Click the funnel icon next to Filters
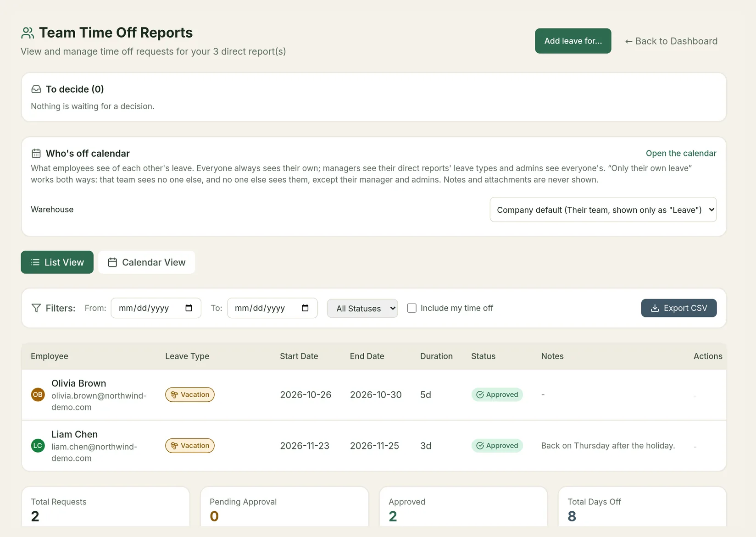The image size is (756, 537). click(36, 308)
